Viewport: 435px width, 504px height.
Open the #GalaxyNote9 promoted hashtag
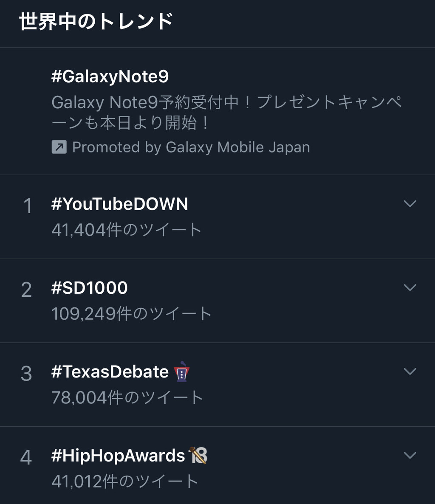coord(110,76)
